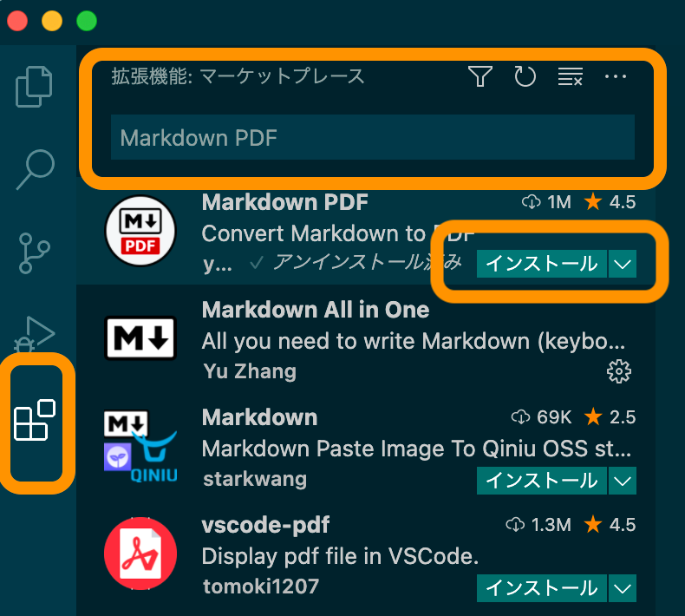
Task: Open the Extensions view in activity bar
Action: tap(35, 420)
